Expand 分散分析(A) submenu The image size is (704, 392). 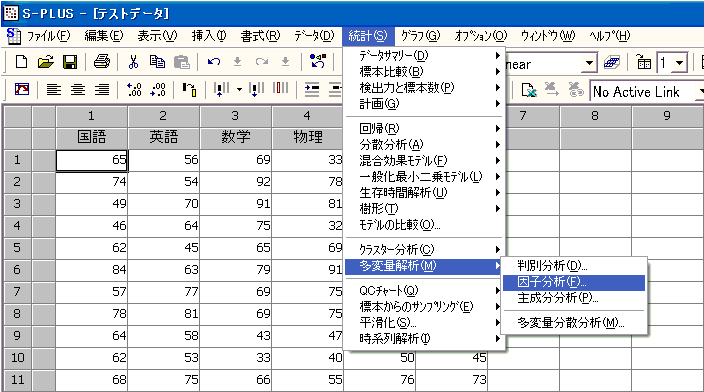(x=423, y=145)
